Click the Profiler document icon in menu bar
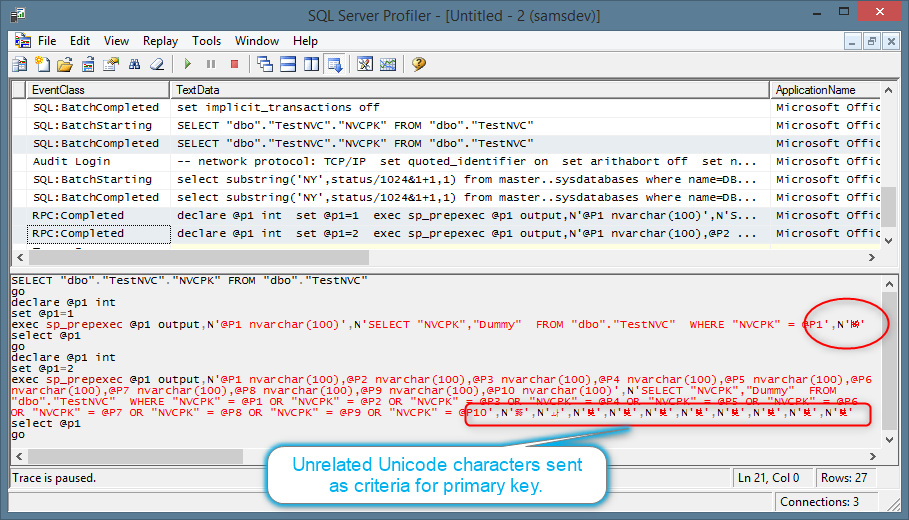The height and width of the screenshot is (520, 909). pyautogui.click(x=23, y=41)
